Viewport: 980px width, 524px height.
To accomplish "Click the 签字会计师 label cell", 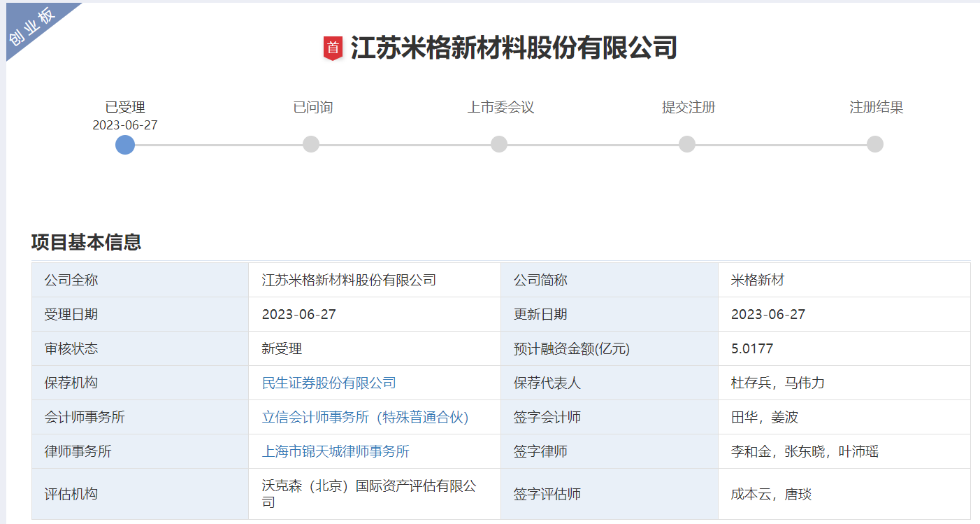I will (x=610, y=417).
